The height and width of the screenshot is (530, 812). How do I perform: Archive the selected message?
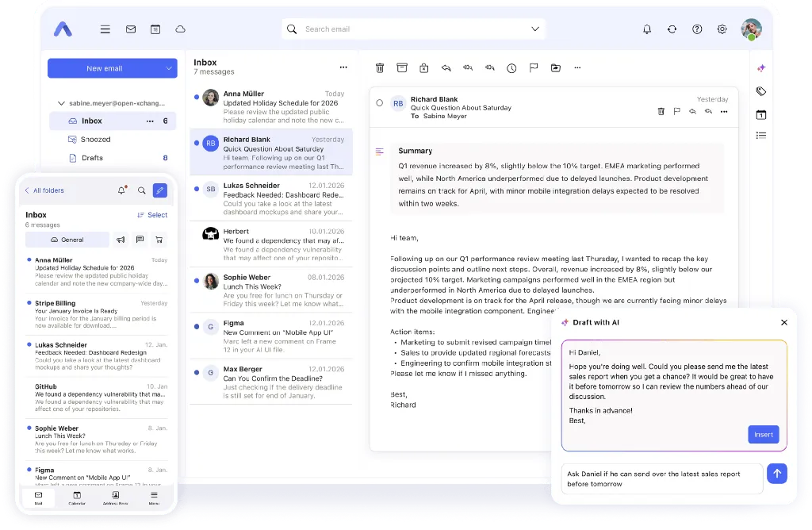tap(402, 68)
